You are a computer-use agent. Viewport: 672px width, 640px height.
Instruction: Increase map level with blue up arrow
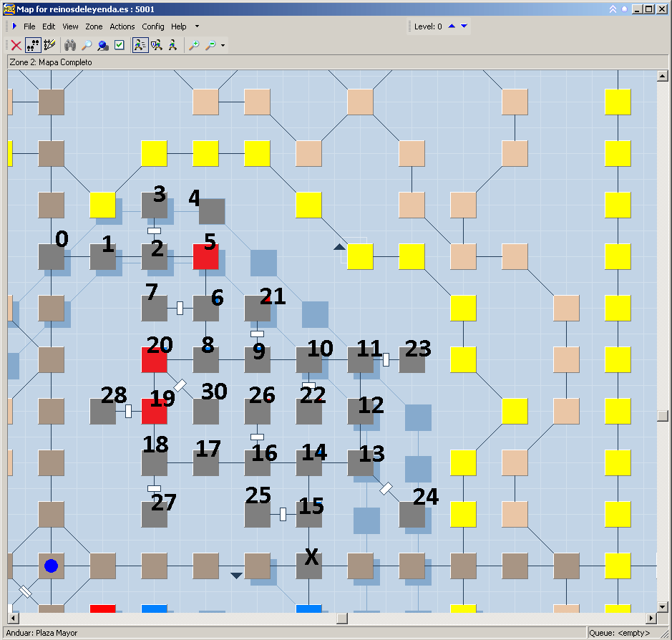coord(452,26)
